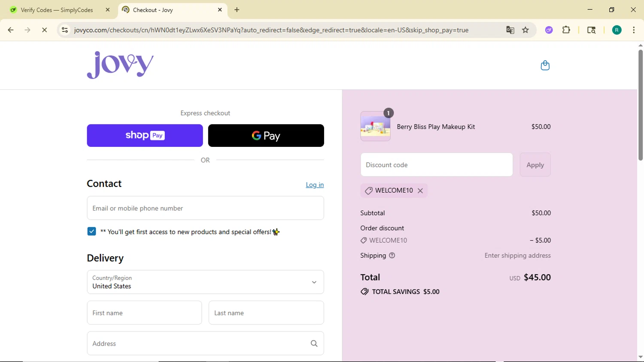Click the TOTAL SAVINGS $5.00 text

(x=406, y=292)
